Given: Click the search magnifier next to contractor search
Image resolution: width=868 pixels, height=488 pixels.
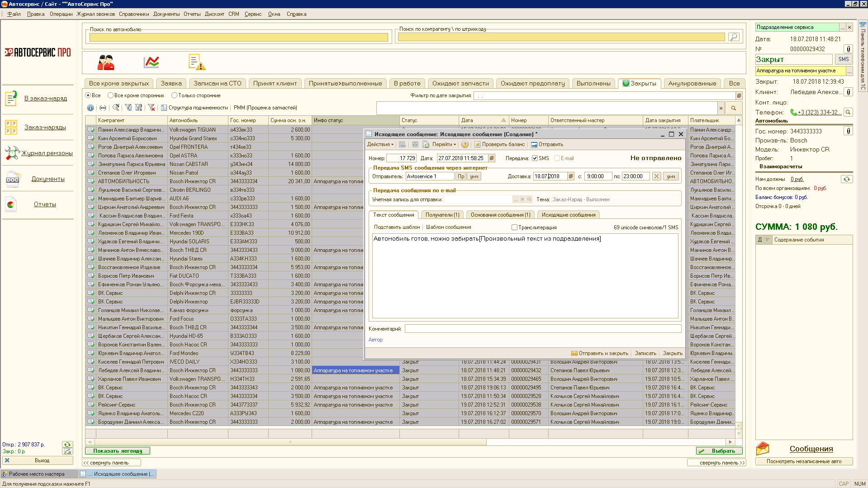Looking at the screenshot, I should (x=734, y=37).
